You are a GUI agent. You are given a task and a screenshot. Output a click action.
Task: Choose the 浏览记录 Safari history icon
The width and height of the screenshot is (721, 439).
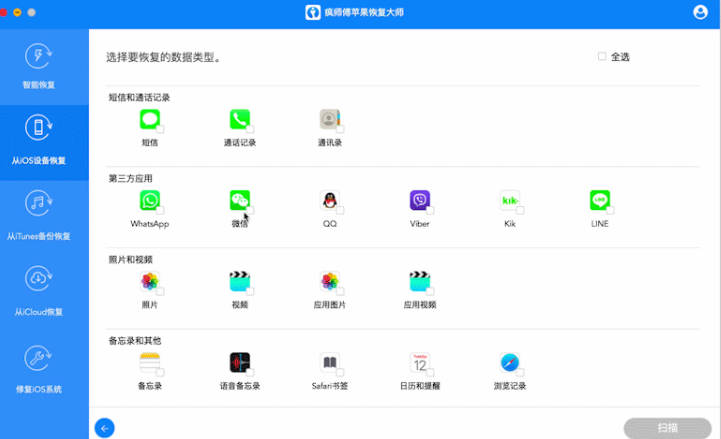coord(510,363)
